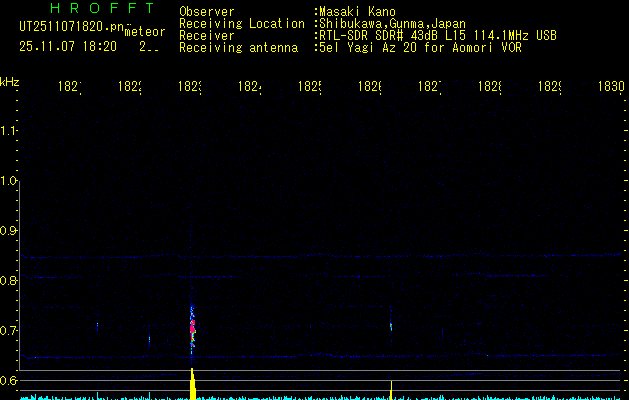Select the 1825 time axis marker
Screen dimensions: 629x400
click(310, 87)
